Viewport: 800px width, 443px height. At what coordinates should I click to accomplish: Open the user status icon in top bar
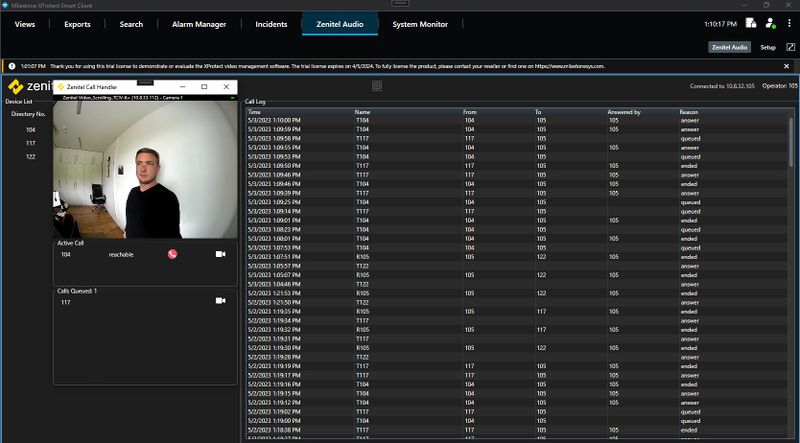click(x=769, y=22)
